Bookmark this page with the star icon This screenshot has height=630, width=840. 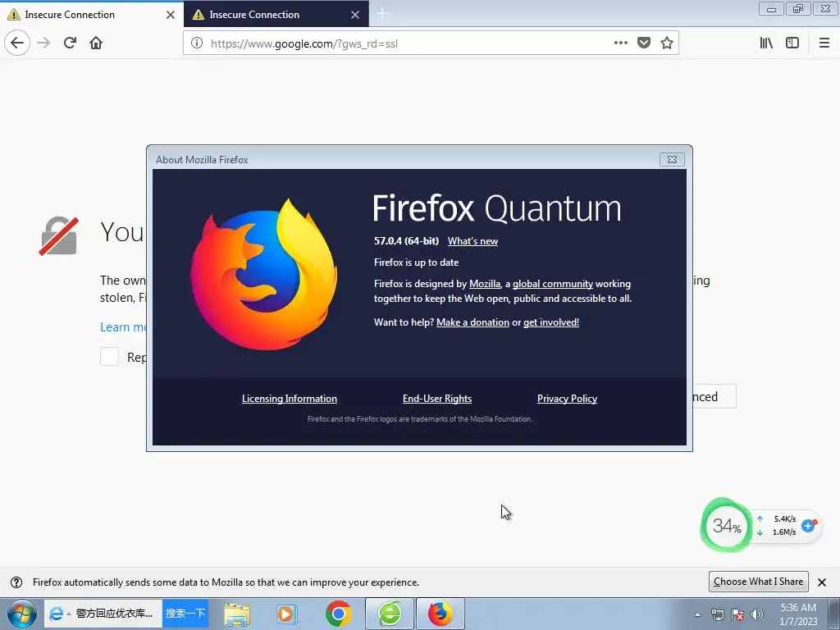[x=667, y=43]
